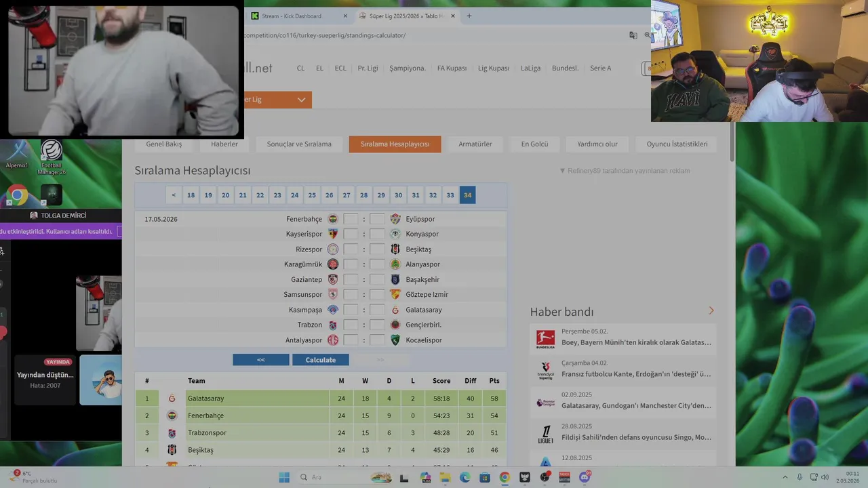
Task: Click the Ligue 1 icon in news feed
Action: tap(545, 434)
